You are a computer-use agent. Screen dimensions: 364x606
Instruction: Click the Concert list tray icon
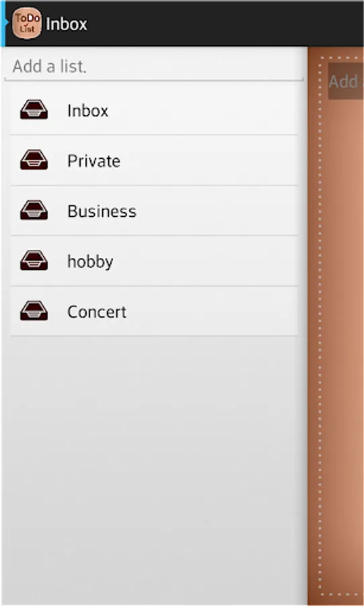[x=34, y=310]
